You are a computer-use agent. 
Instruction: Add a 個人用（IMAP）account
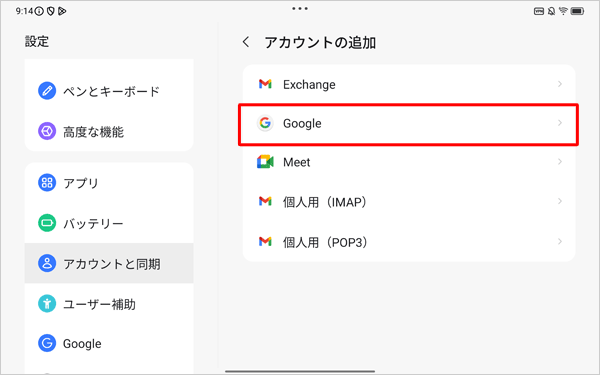pyautogui.click(x=409, y=202)
